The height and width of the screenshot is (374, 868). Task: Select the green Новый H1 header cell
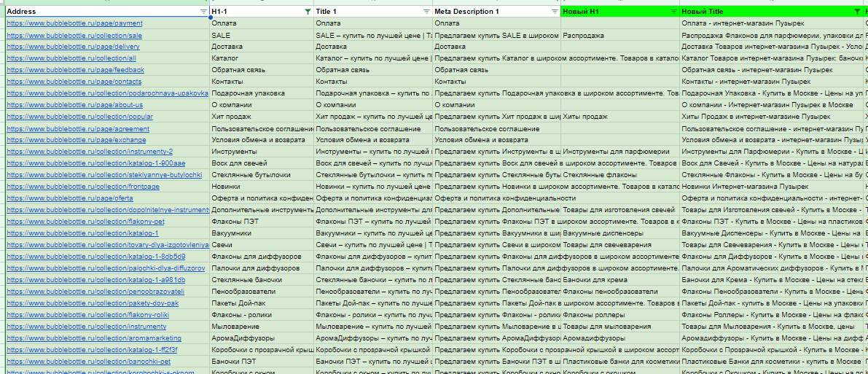tap(620, 12)
